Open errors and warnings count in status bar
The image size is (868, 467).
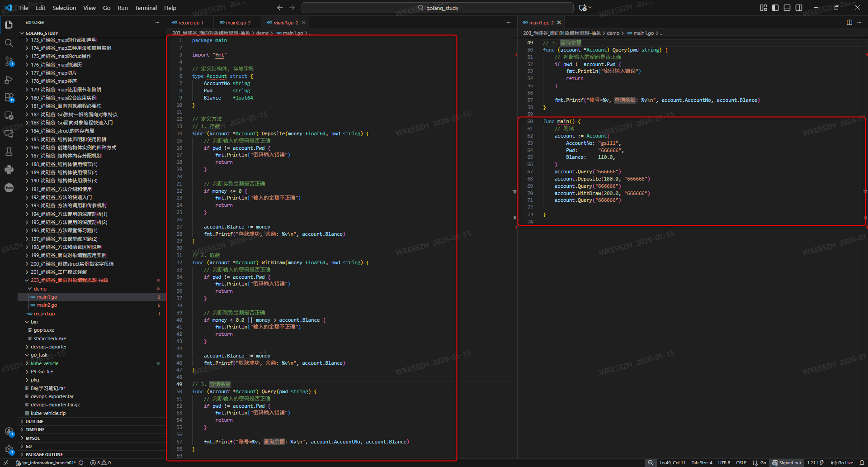coord(101,462)
